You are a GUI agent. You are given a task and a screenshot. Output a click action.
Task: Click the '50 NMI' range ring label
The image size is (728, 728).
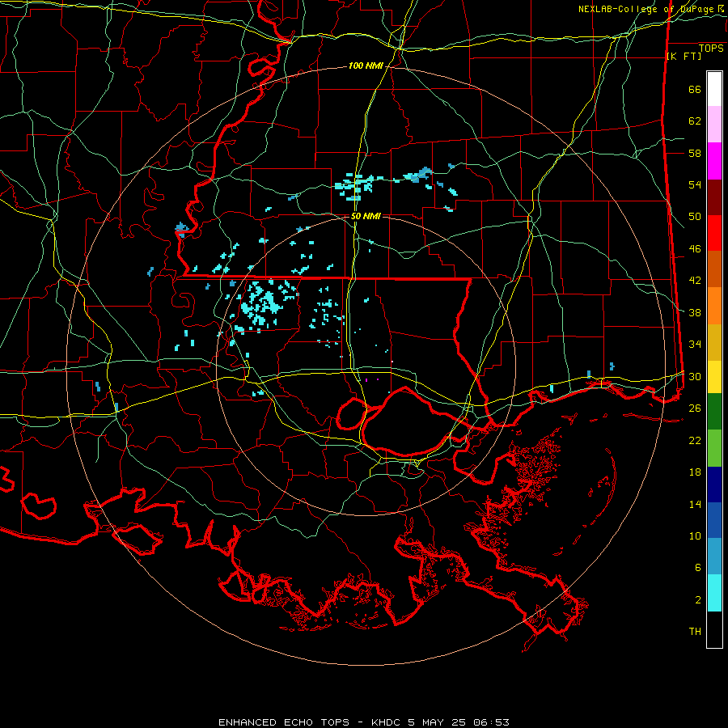[x=366, y=216]
